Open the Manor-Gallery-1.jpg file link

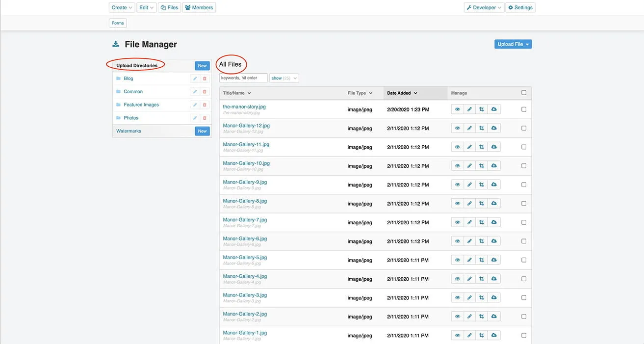click(x=245, y=333)
